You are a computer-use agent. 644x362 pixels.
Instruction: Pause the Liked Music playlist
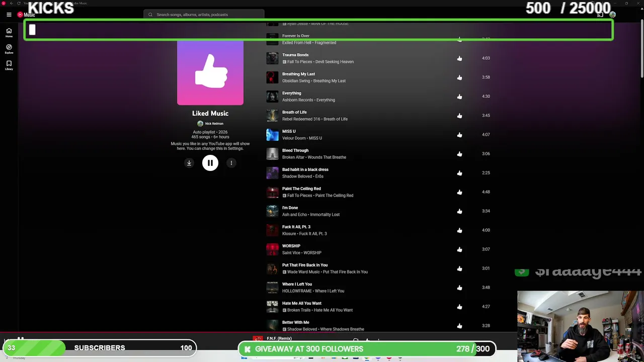pos(210,163)
